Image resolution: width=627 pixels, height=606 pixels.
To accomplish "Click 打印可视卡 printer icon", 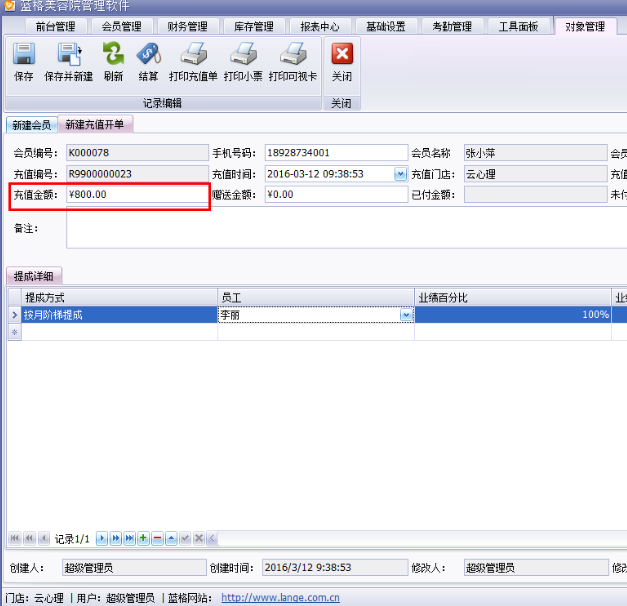I will click(x=292, y=61).
